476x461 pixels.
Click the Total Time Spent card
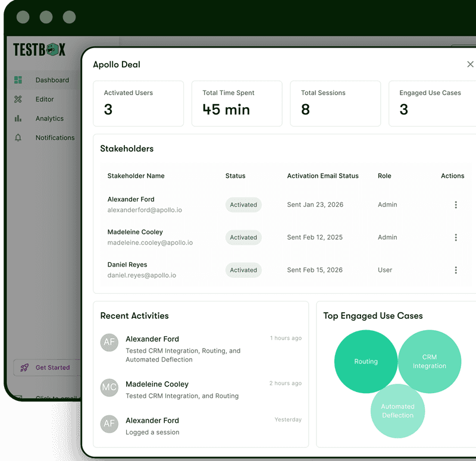coord(237,104)
